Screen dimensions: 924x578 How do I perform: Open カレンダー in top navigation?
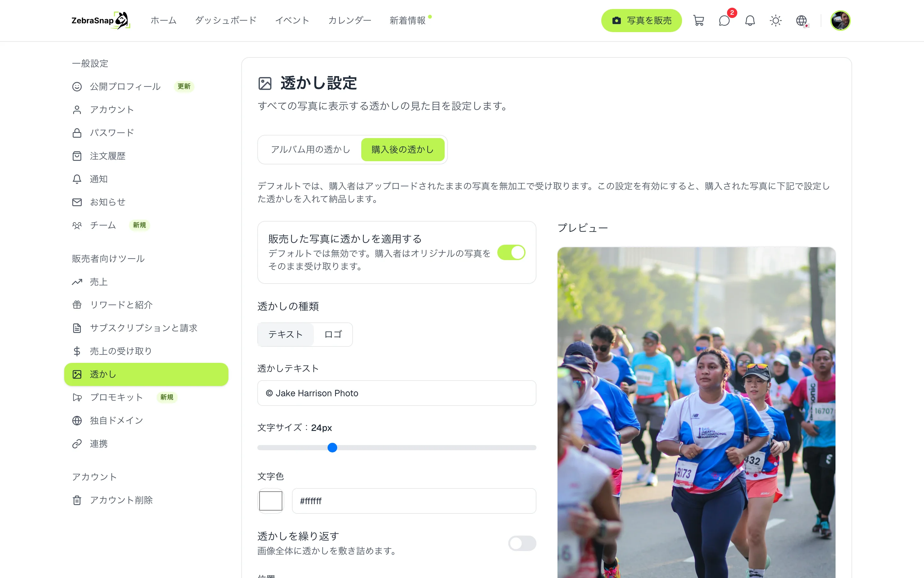349,21
